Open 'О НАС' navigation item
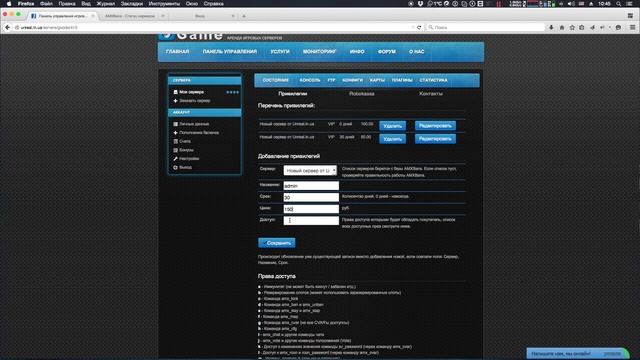Screen dimensions: 640x360 point(416,52)
